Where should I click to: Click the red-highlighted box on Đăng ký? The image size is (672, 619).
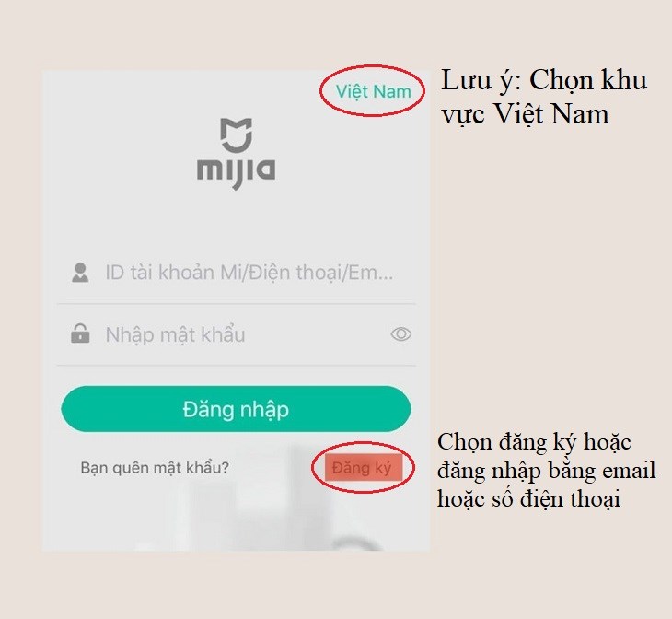pyautogui.click(x=364, y=467)
